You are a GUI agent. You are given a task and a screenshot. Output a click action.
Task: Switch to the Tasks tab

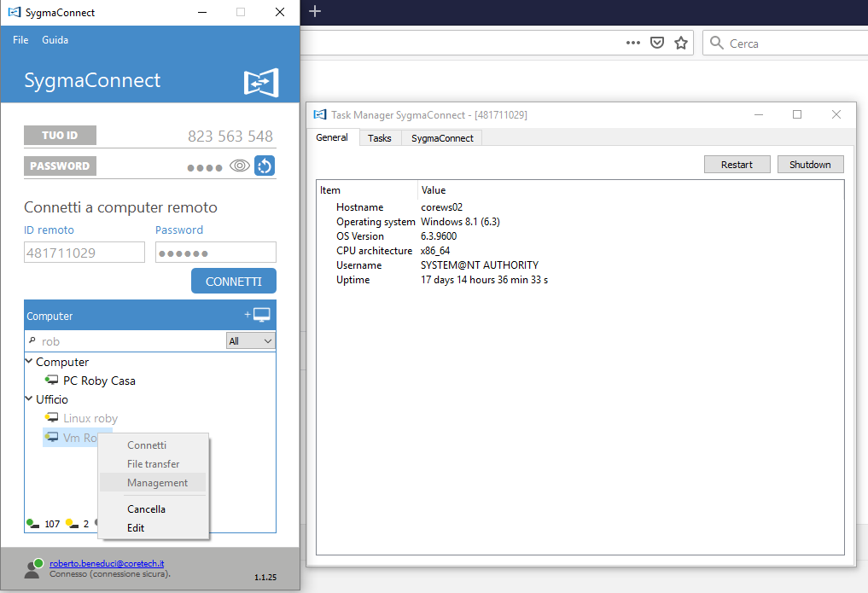(x=380, y=137)
